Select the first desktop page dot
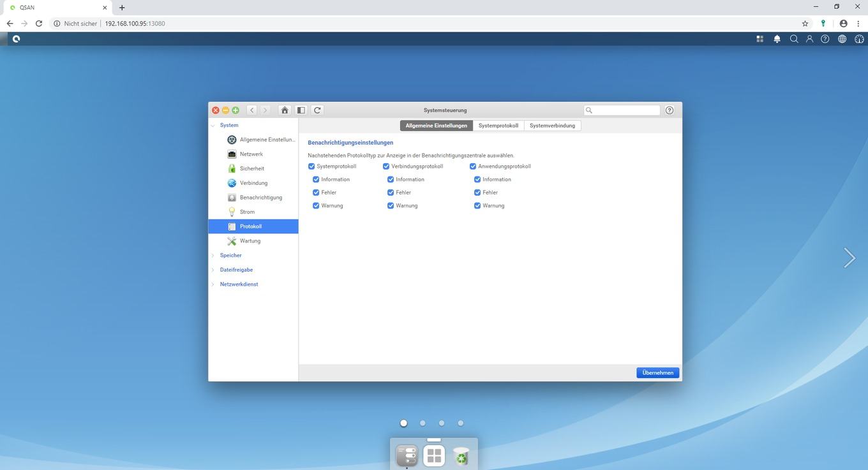Image resolution: width=868 pixels, height=470 pixels. coord(403,423)
